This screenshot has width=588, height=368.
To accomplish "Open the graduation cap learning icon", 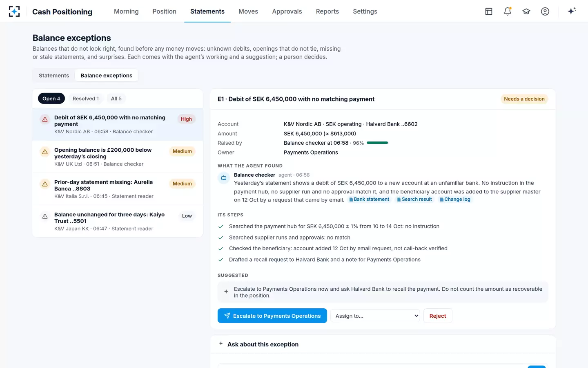I will [526, 11].
